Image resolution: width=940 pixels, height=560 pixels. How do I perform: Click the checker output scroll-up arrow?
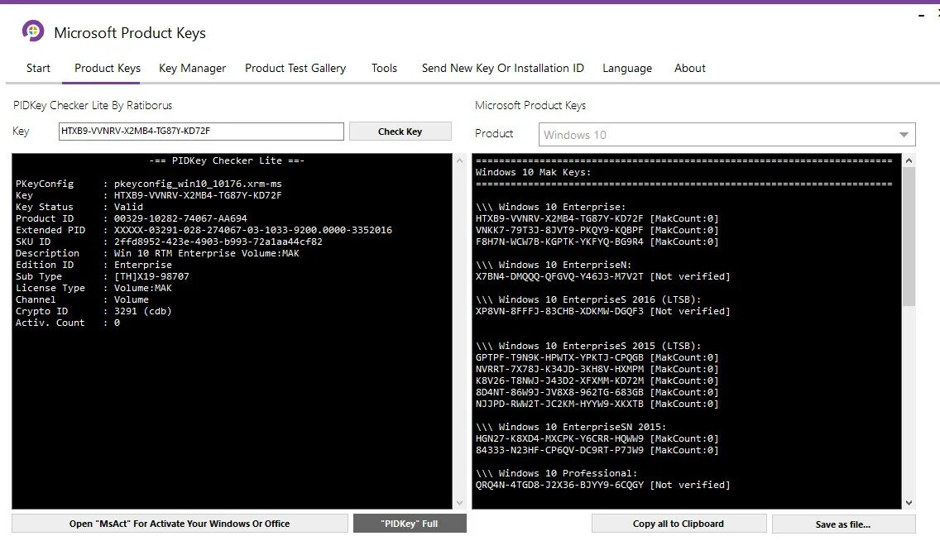(x=460, y=160)
